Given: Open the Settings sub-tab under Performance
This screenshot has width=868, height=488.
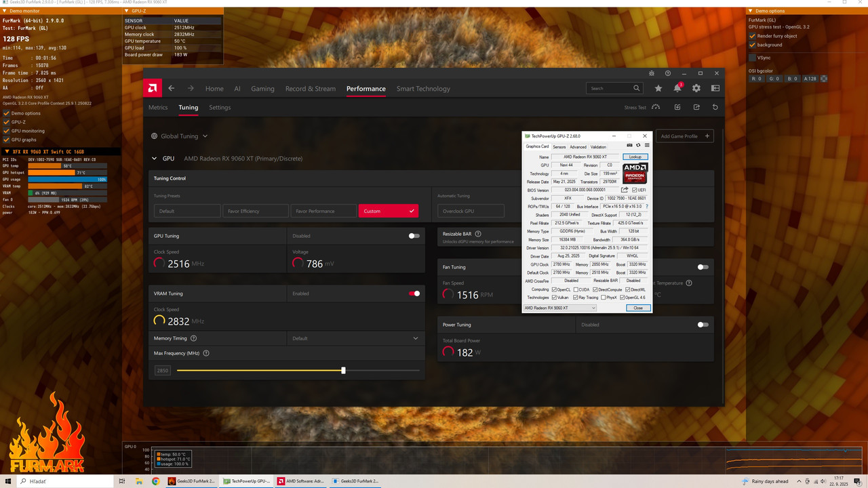Looking at the screenshot, I should coord(220,107).
